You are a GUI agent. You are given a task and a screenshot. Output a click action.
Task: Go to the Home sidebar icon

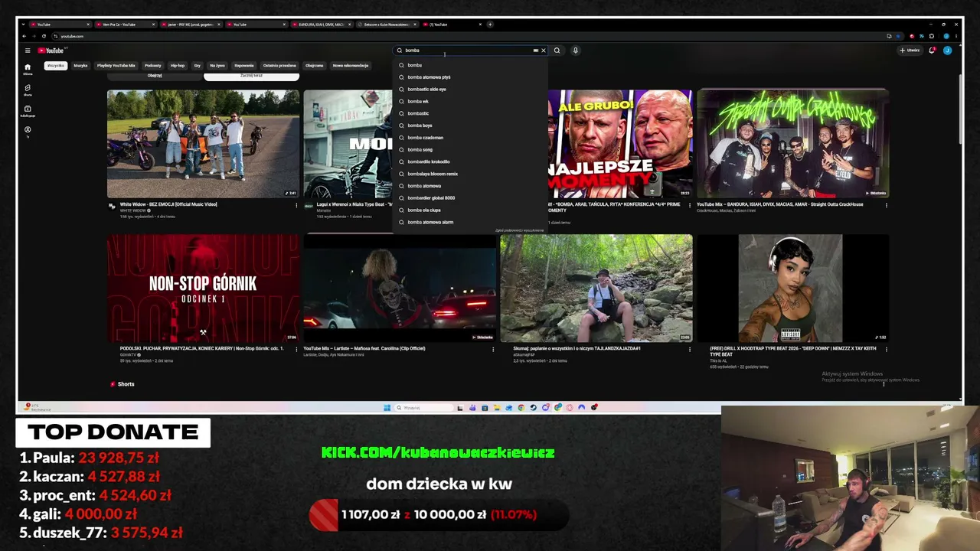pos(28,69)
